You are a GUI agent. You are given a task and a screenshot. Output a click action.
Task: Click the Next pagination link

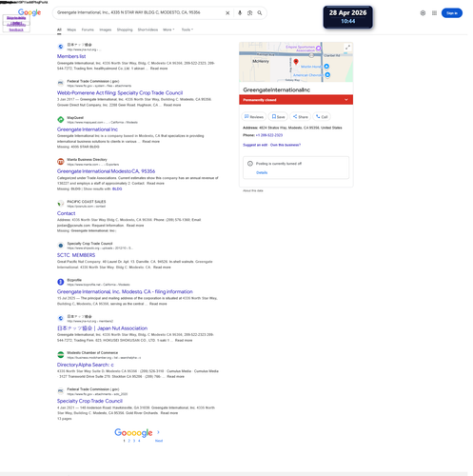159,441
